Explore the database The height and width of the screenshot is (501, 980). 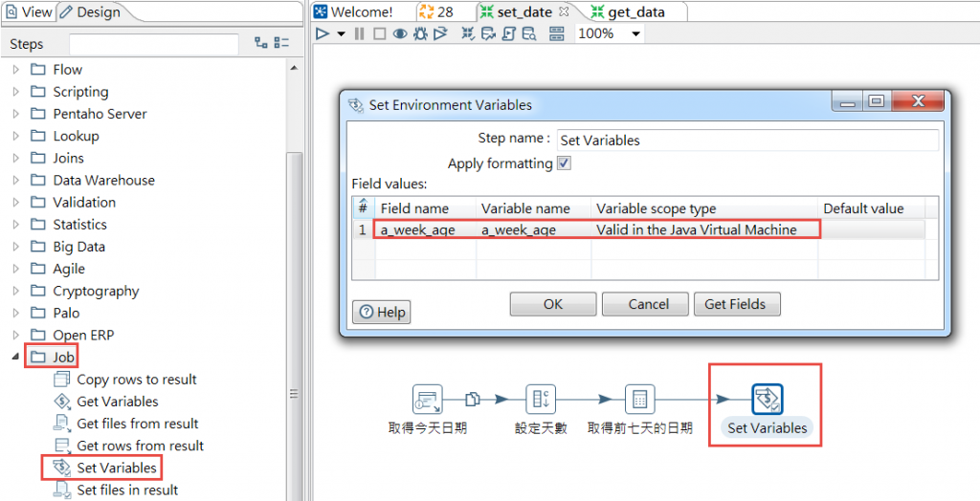click(528, 33)
